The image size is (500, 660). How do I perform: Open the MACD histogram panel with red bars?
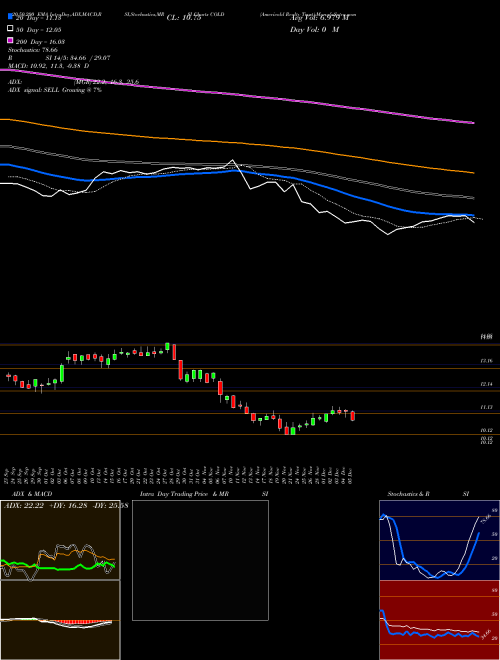(x=60, y=620)
